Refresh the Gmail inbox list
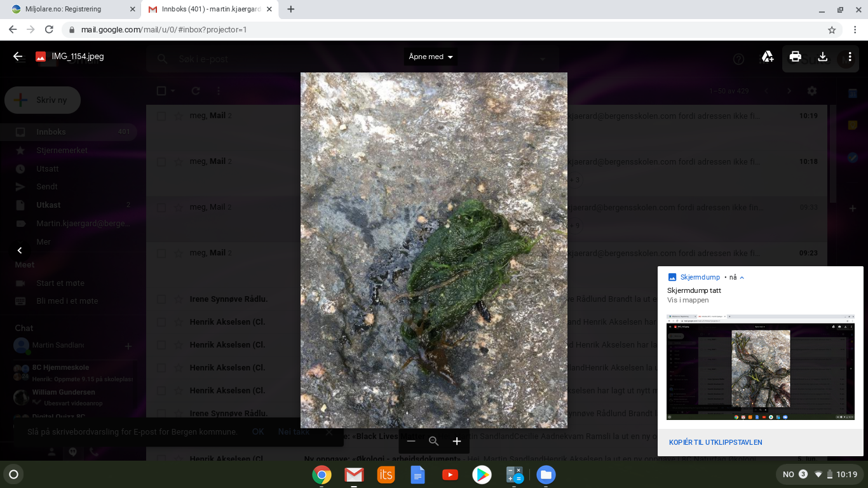The image size is (868, 488). point(196,91)
